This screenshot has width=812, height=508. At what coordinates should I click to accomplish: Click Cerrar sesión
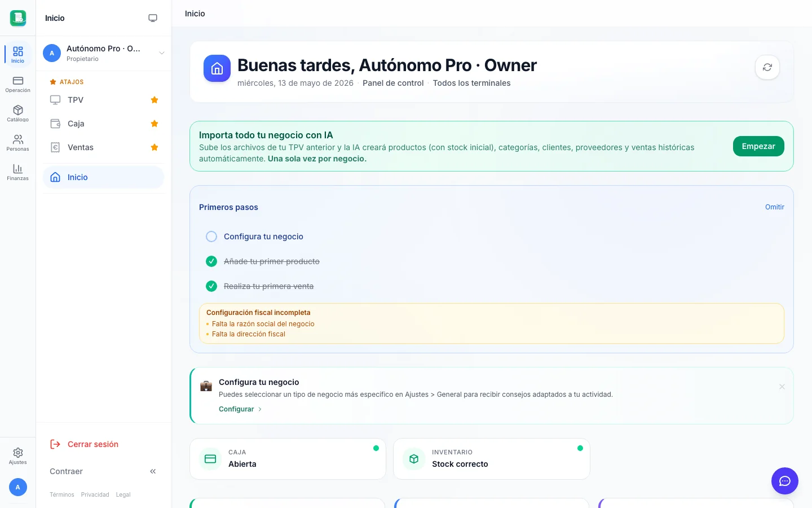pyautogui.click(x=93, y=444)
